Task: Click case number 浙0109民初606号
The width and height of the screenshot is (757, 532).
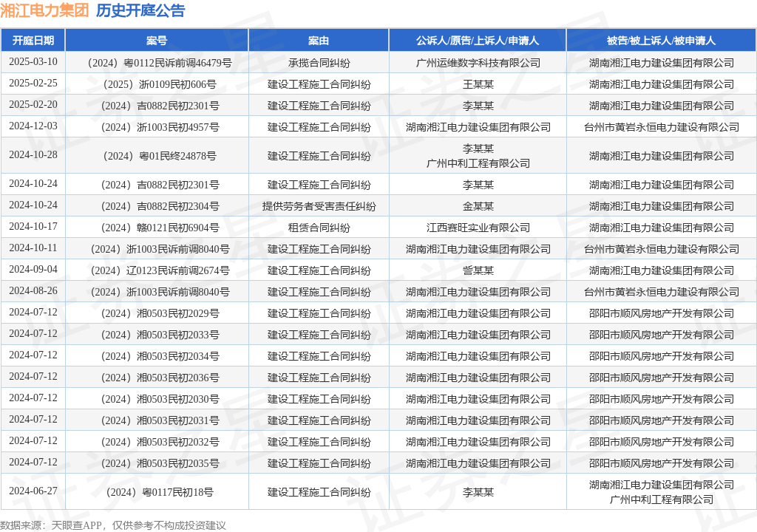Action: (160, 84)
